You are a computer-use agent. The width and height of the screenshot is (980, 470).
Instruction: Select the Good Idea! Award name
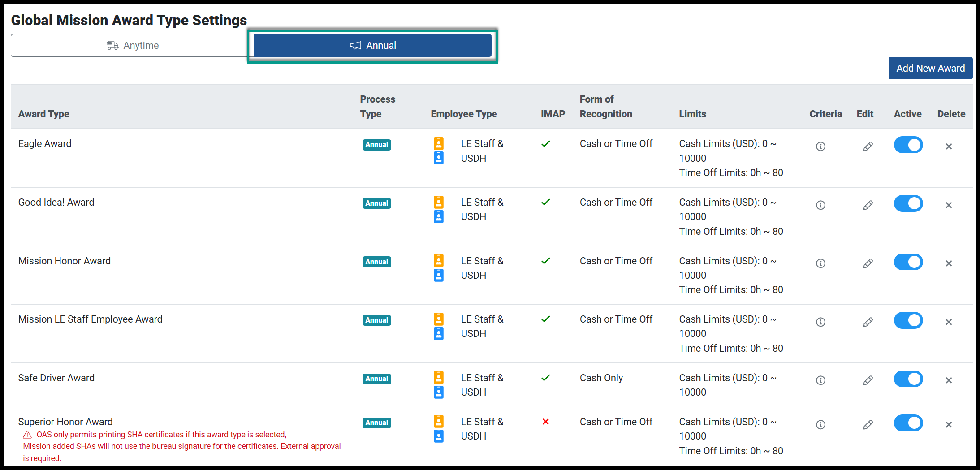click(56, 202)
